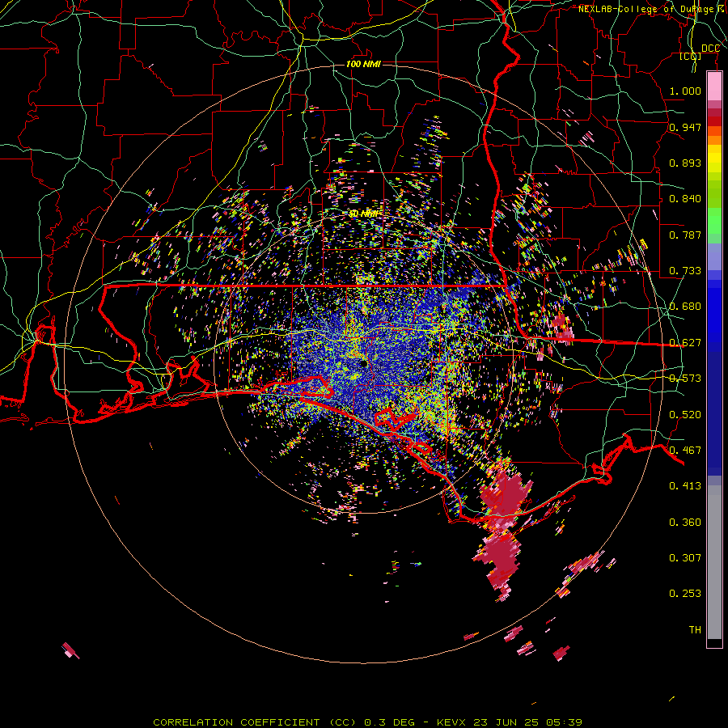
Task: Select the light pink color scale segment
Action: 714,87
